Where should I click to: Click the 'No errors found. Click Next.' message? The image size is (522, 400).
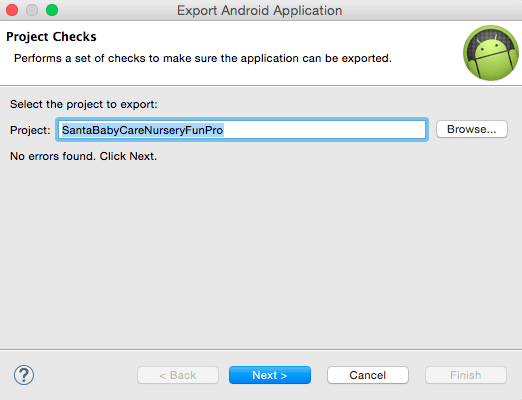[x=83, y=156]
